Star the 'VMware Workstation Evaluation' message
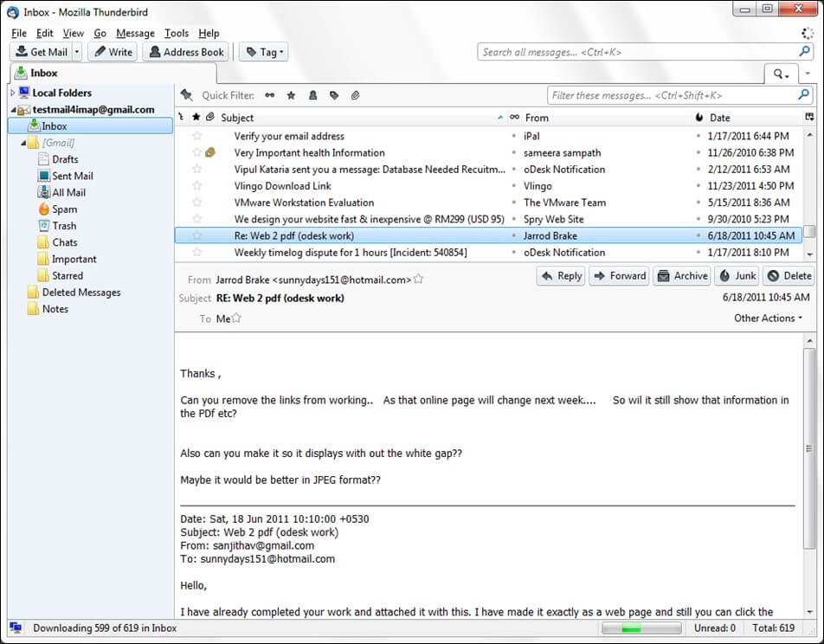 tap(197, 203)
